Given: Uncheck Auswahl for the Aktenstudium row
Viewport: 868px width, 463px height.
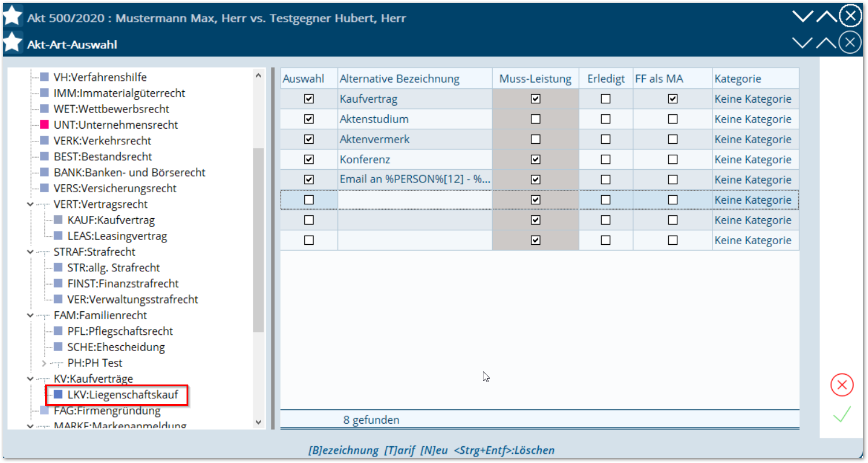Looking at the screenshot, I should tap(309, 119).
